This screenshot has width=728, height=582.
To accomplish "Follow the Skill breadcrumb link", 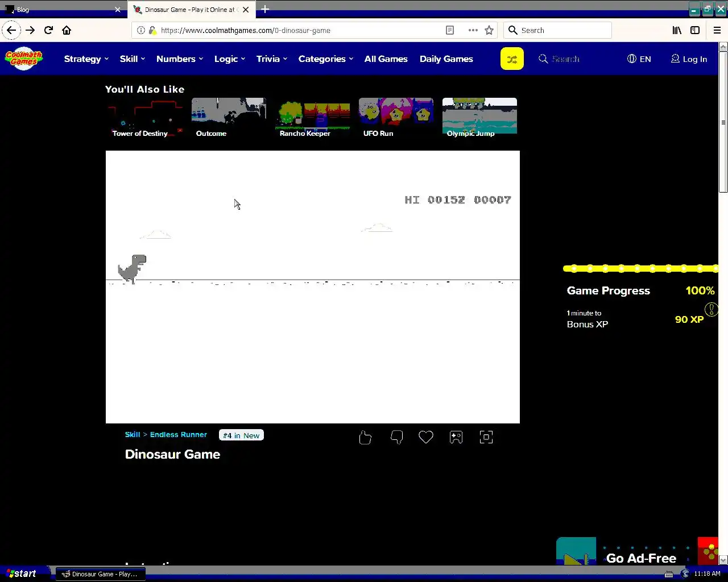I will 133,434.
